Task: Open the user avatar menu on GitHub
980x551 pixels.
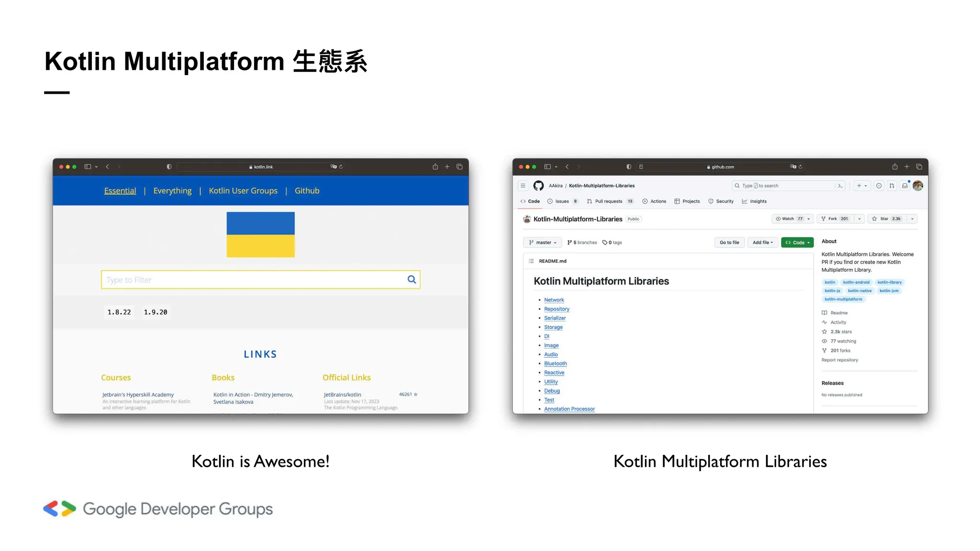Action: tap(918, 186)
